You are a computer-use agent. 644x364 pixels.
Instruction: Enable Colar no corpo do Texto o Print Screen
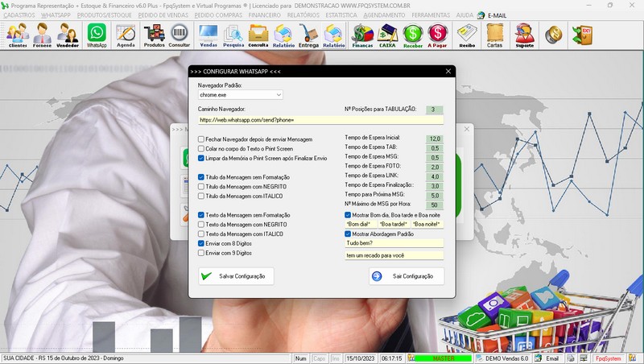pos(200,149)
